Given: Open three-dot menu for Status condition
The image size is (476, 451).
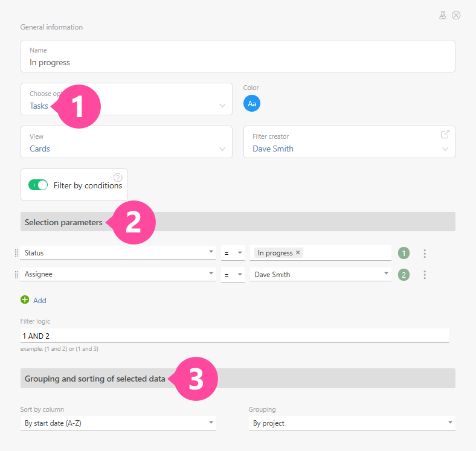Looking at the screenshot, I should 425,254.
